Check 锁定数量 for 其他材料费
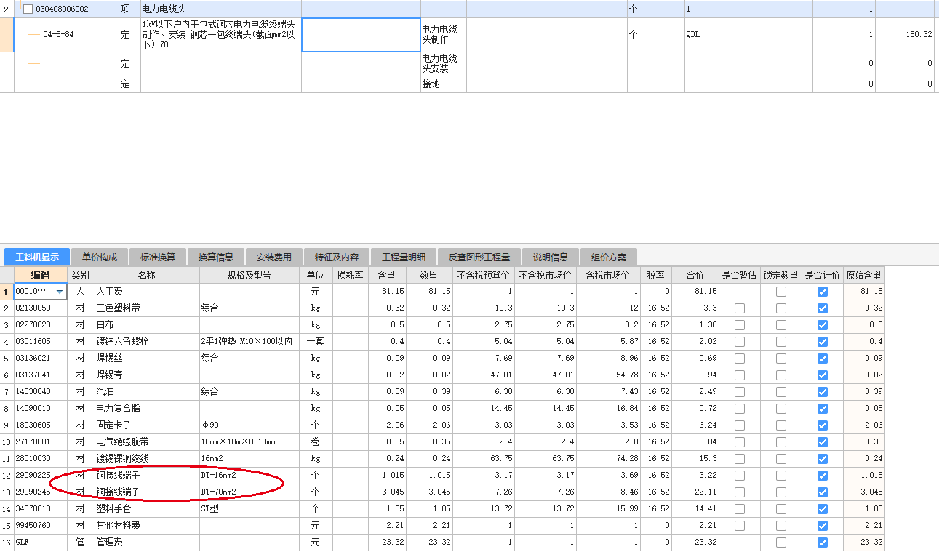This screenshot has height=560, width=939. pyautogui.click(x=781, y=525)
